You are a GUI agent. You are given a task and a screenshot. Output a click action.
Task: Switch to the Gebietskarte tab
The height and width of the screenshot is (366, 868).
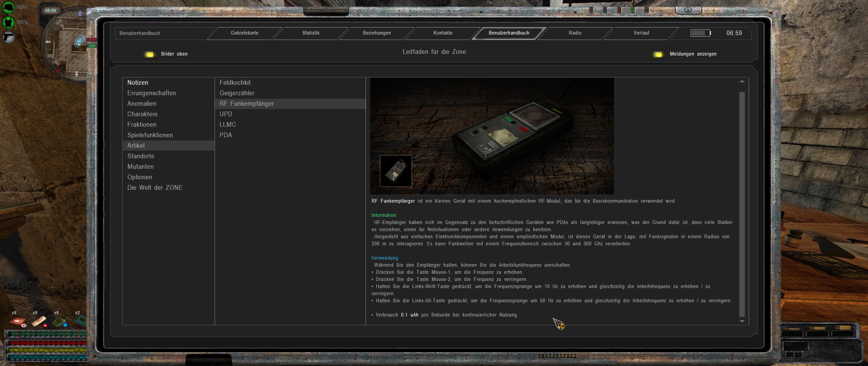pyautogui.click(x=244, y=33)
